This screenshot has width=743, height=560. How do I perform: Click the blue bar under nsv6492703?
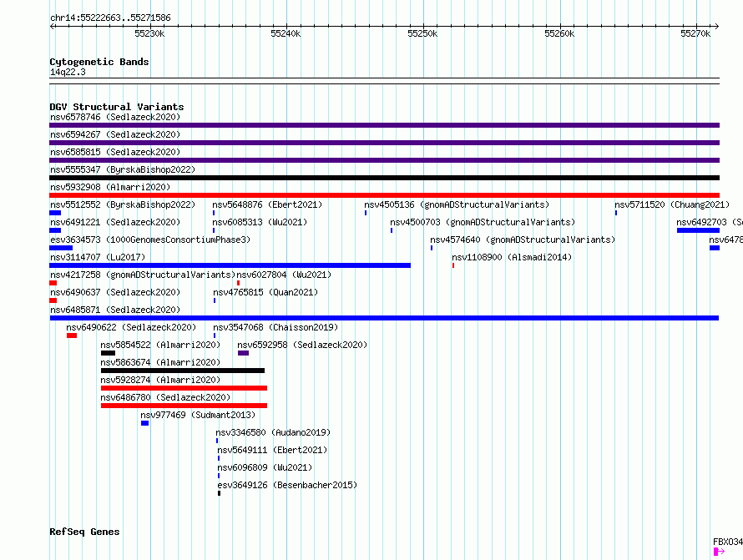point(698,230)
